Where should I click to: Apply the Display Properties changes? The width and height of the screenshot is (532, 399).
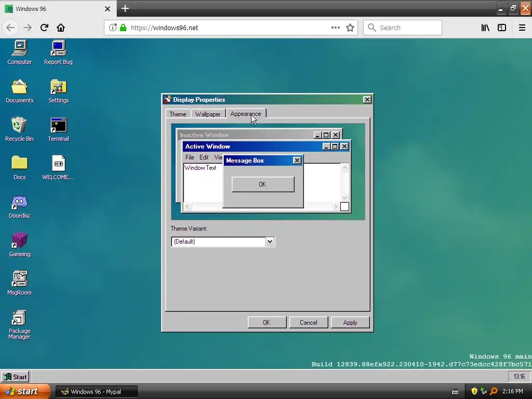tap(350, 322)
